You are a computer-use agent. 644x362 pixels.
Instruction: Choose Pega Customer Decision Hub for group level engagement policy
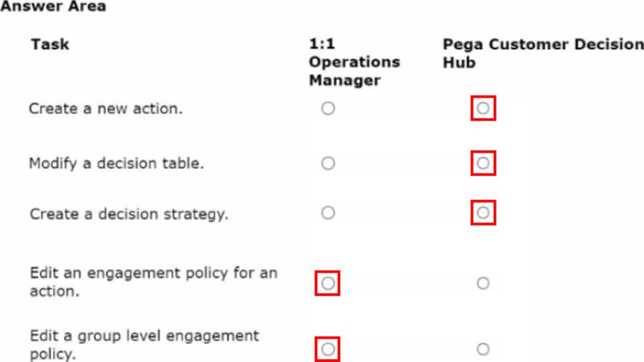pyautogui.click(x=483, y=349)
